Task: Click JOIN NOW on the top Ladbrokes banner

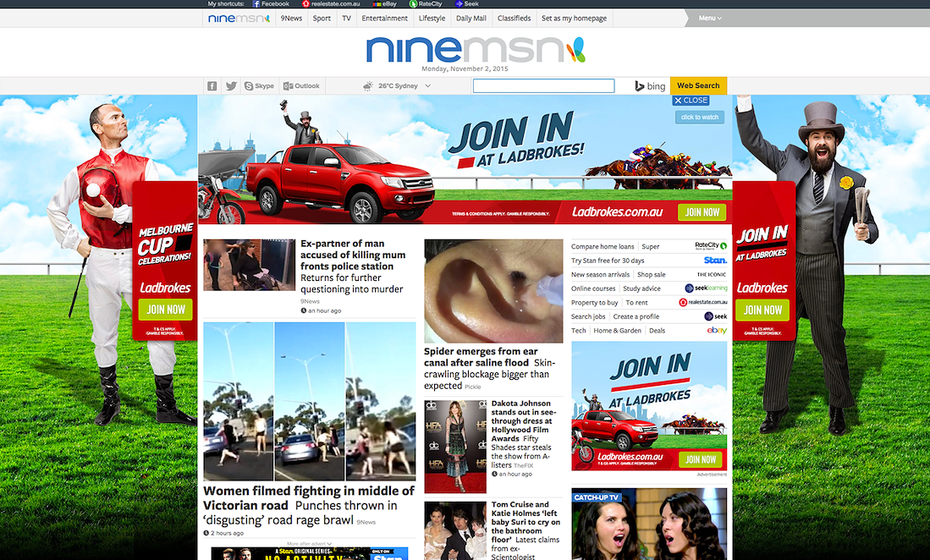Action: click(x=702, y=212)
